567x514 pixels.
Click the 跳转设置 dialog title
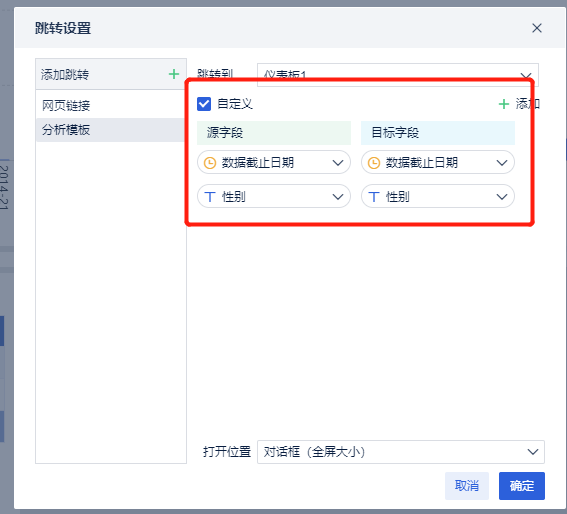point(63,28)
